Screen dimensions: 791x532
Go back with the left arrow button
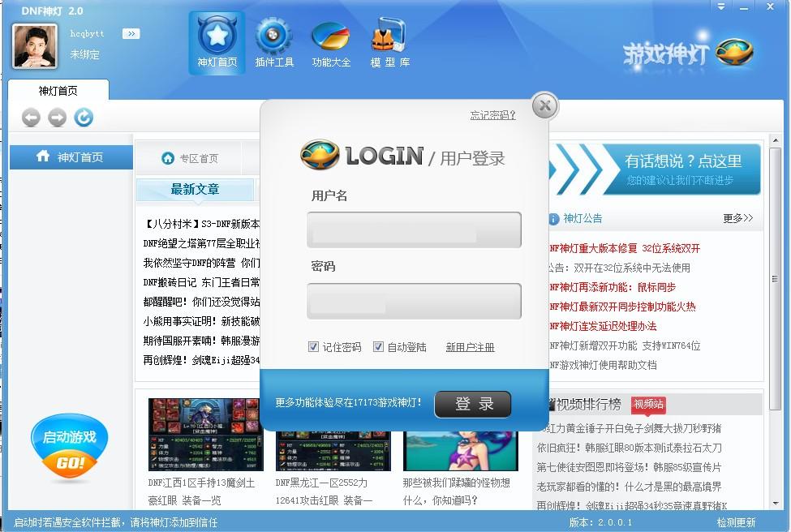pos(32,118)
